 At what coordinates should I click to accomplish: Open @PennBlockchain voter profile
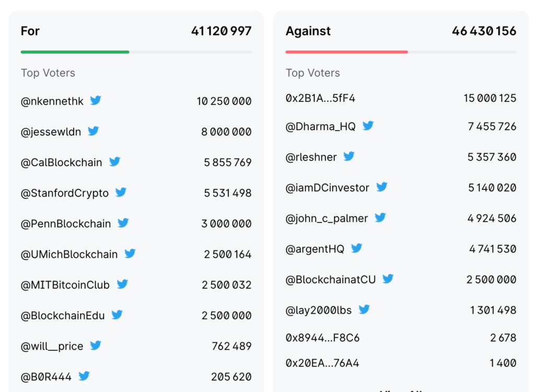pos(66,224)
